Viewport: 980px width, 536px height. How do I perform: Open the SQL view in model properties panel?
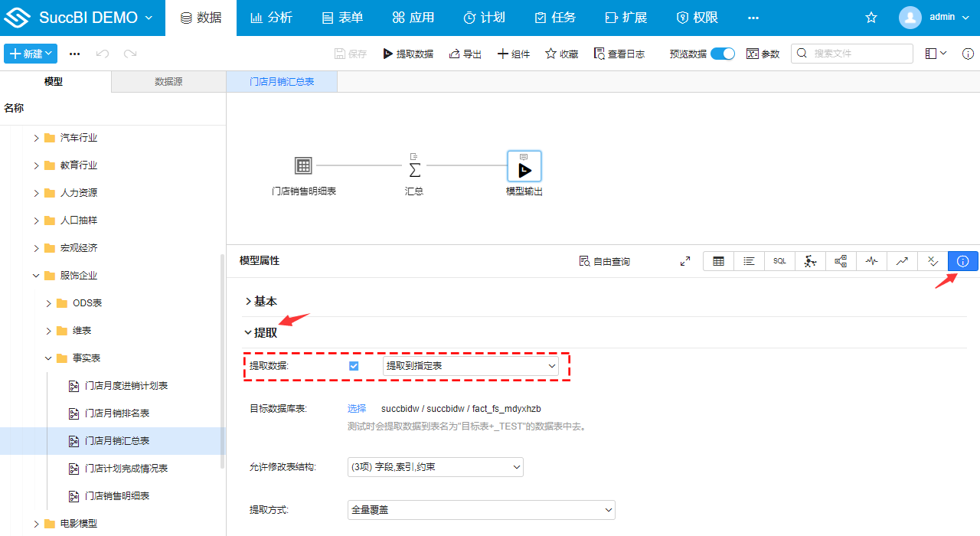coord(779,261)
